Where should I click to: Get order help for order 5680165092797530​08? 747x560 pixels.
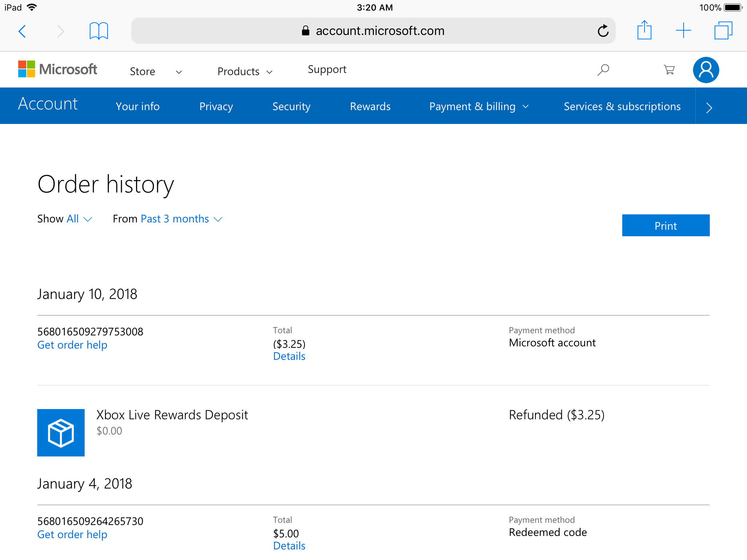click(72, 345)
